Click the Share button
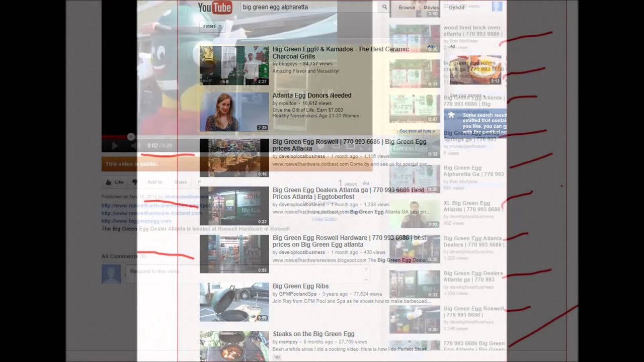Viewport: 644px width, 362px height. 181,182
